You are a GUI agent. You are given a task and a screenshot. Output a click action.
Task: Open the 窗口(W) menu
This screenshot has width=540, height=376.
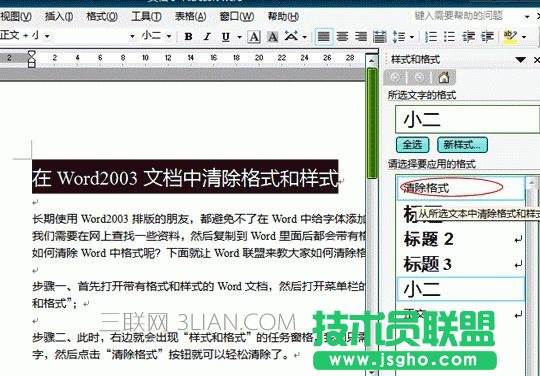[237, 16]
